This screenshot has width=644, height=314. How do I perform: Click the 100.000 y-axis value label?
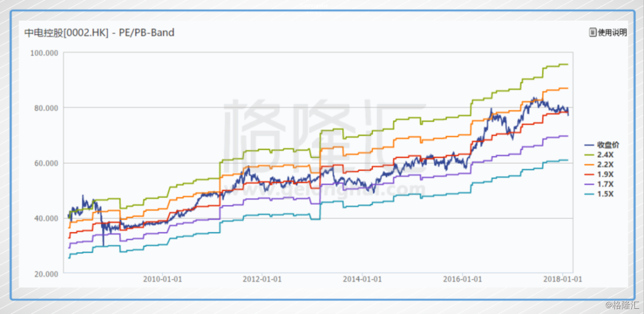pyautogui.click(x=44, y=52)
